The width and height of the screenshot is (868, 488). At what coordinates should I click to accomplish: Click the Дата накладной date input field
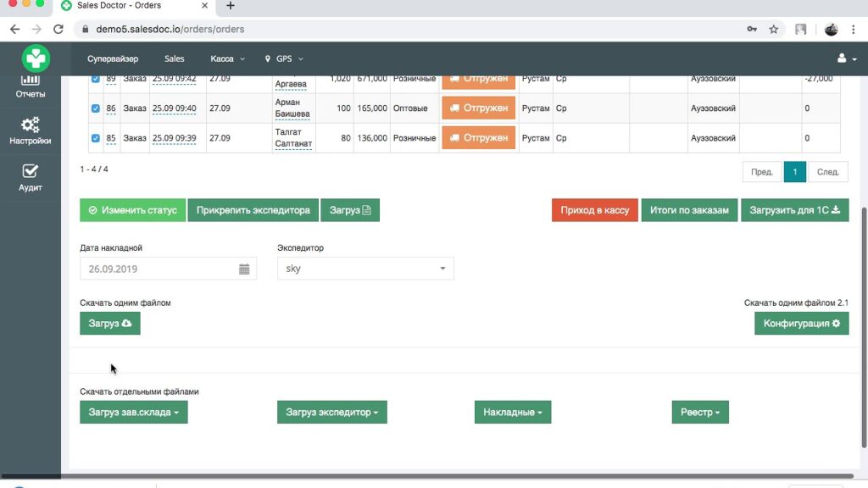pyautogui.click(x=158, y=269)
